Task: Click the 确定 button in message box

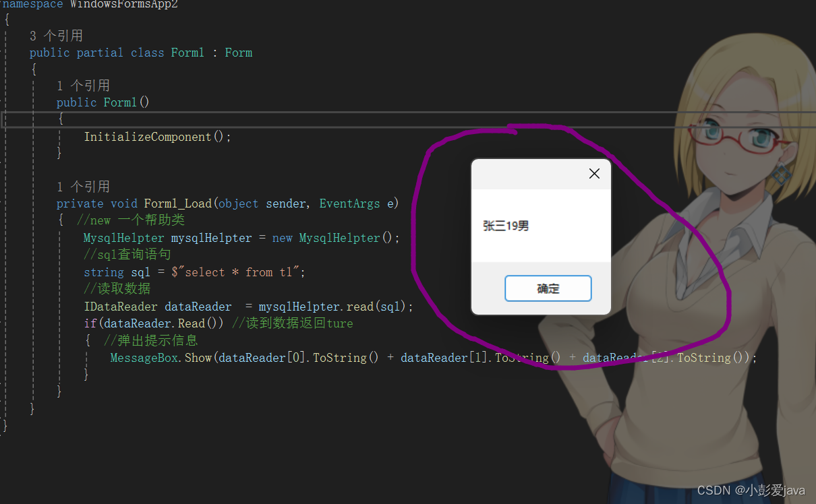Action: [548, 288]
